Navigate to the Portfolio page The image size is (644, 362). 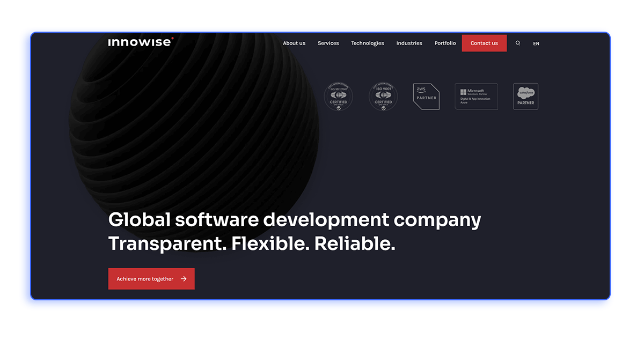445,43
